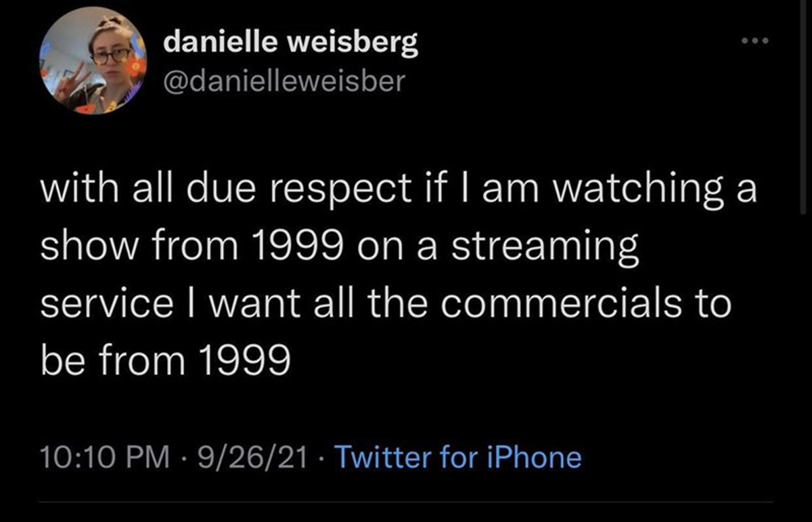Open the danielle weisberg display name link
The image size is (812, 522).
coord(292,44)
